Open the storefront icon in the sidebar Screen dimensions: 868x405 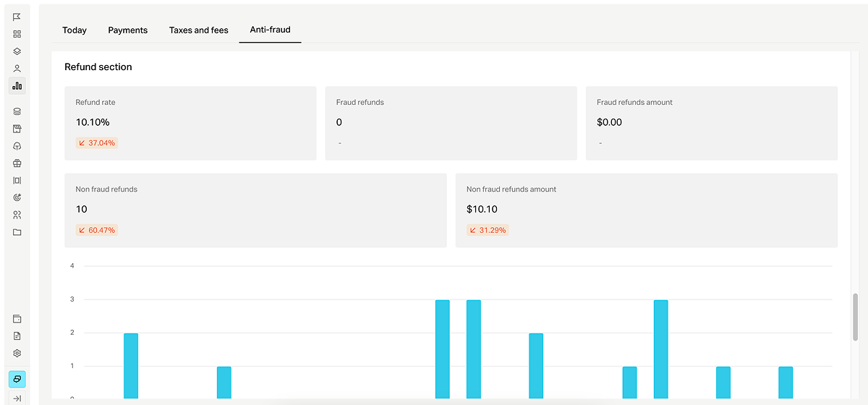pyautogui.click(x=17, y=129)
